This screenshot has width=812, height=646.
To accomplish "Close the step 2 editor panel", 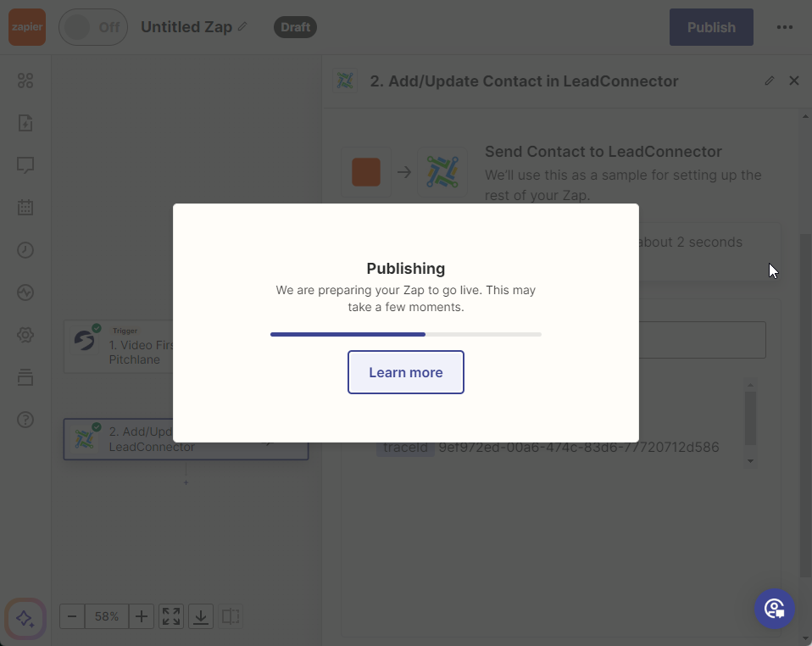I will coord(794,81).
